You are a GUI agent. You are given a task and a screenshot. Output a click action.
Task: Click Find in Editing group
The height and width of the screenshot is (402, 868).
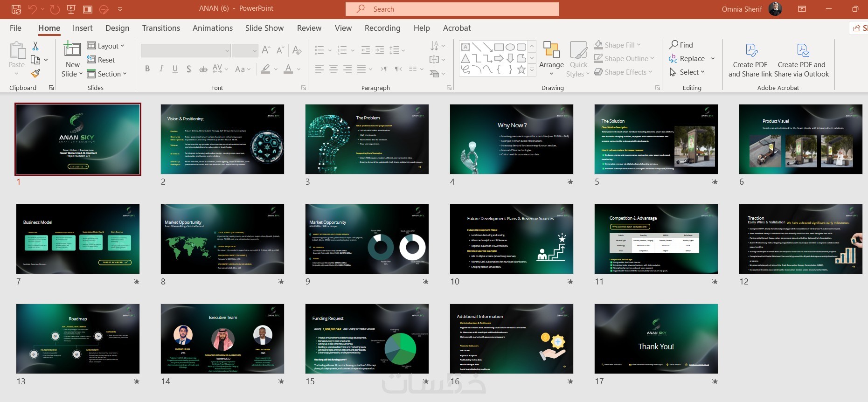tap(681, 45)
